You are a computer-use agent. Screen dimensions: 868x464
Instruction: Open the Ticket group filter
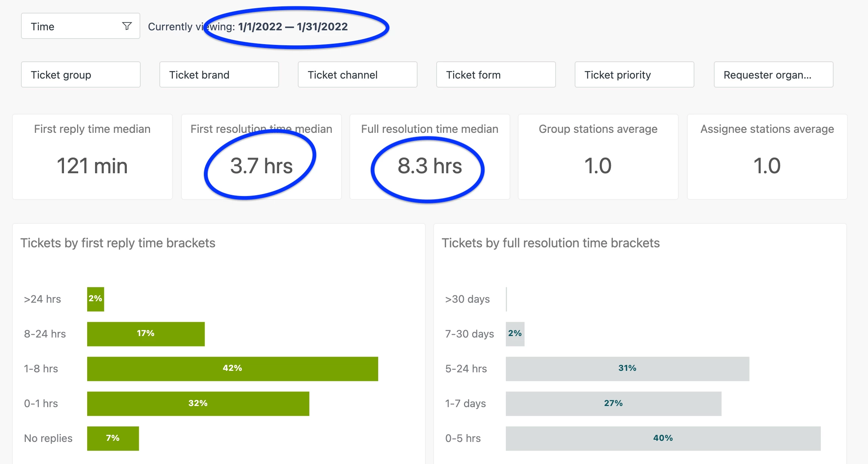(80, 75)
